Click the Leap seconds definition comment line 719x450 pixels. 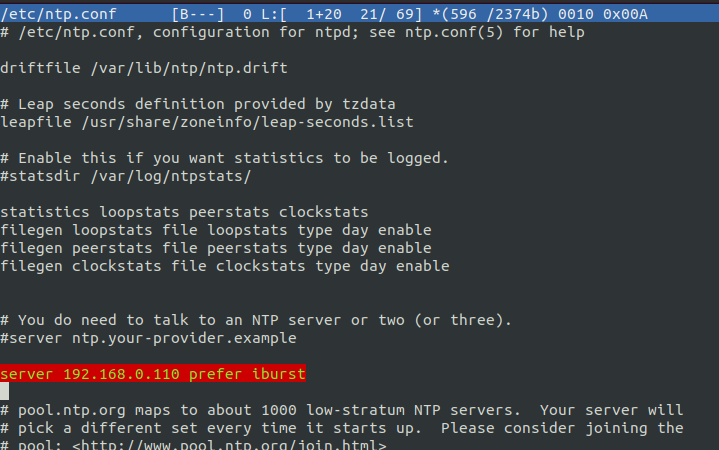pyautogui.click(x=198, y=104)
